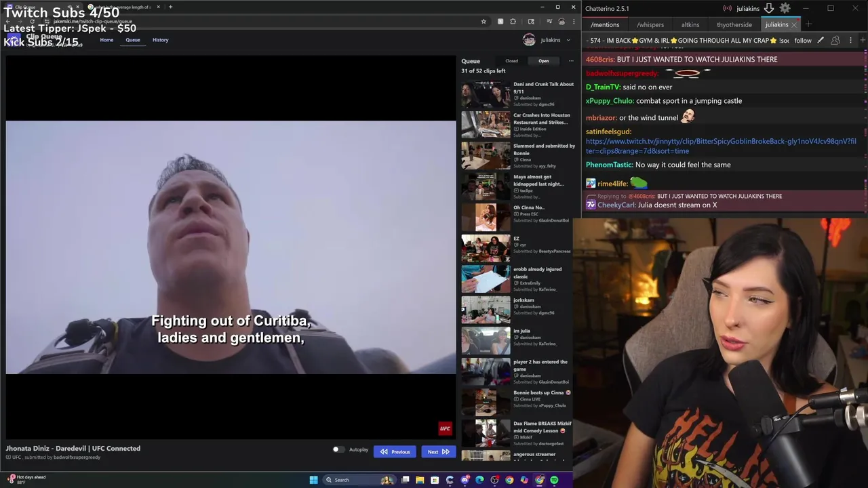868x488 pixels.
Task: Add a new split with plus icon
Action: pos(863,40)
